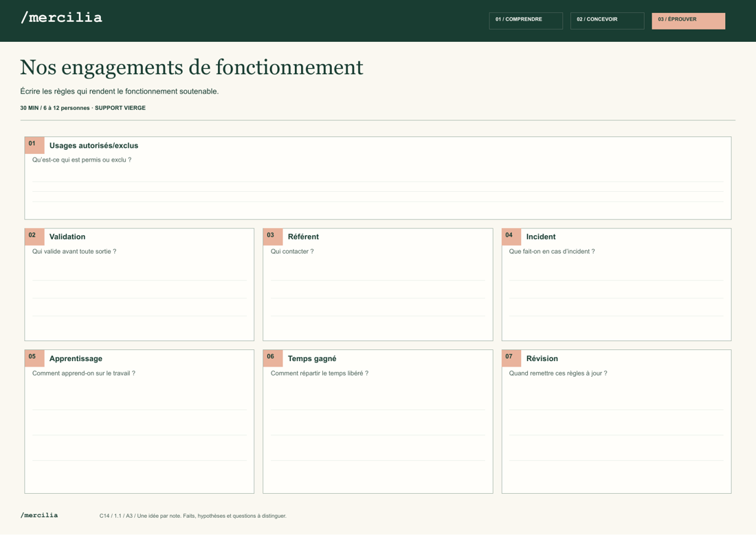Click the prompt 'Qui valide avant toute sortie ?'
The image size is (756, 535).
(74, 251)
